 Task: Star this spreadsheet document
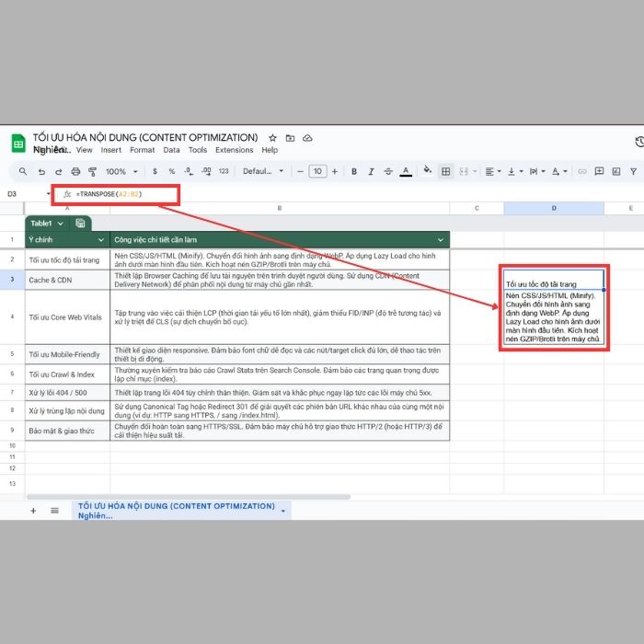(272, 138)
